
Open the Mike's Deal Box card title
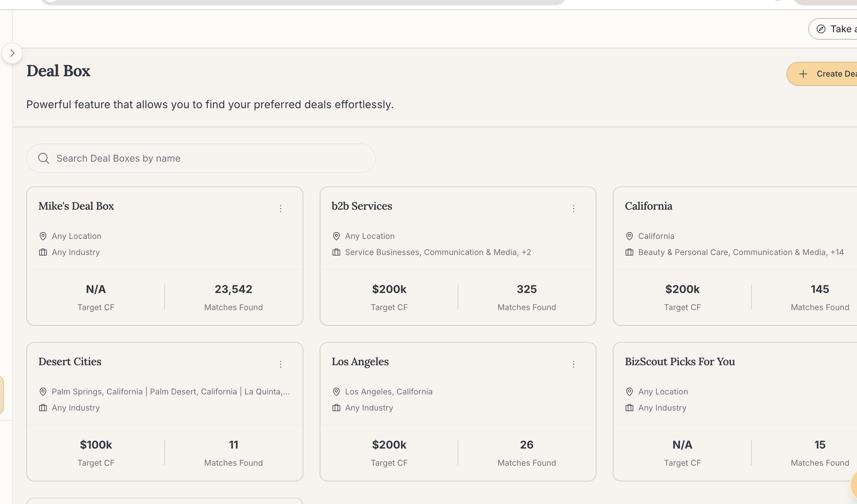tap(76, 206)
